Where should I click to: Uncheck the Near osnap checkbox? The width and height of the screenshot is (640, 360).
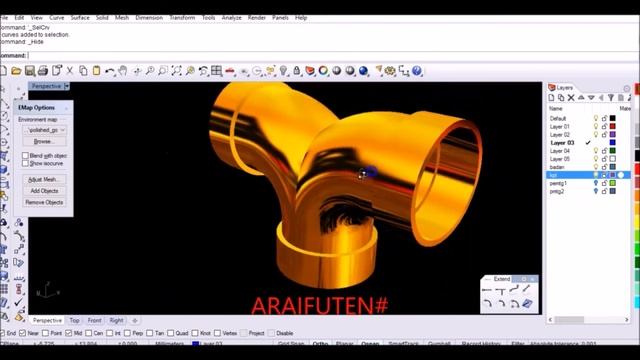[22, 333]
